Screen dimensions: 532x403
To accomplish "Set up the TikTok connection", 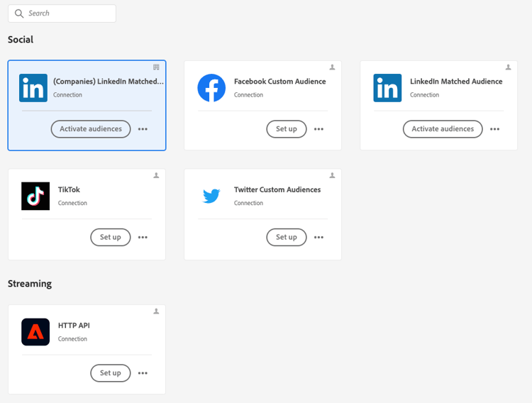I will (111, 237).
